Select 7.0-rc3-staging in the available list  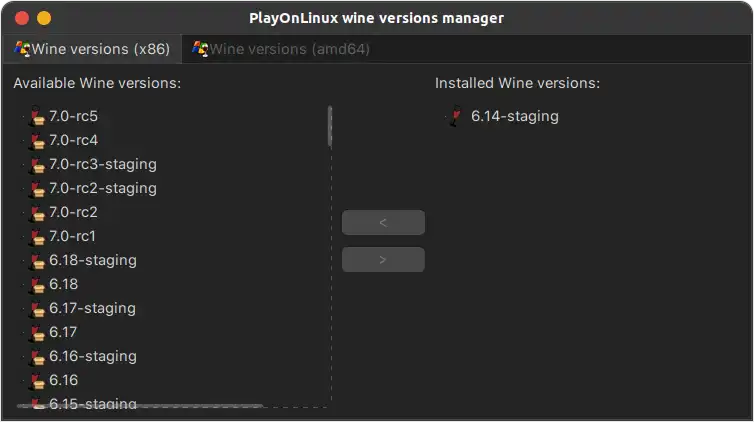pos(103,164)
